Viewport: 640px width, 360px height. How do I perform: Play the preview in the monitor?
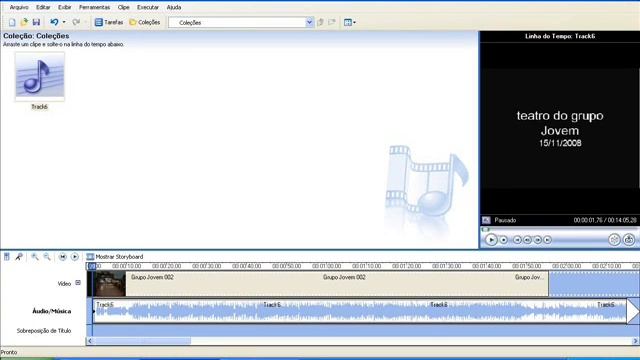(x=491, y=240)
